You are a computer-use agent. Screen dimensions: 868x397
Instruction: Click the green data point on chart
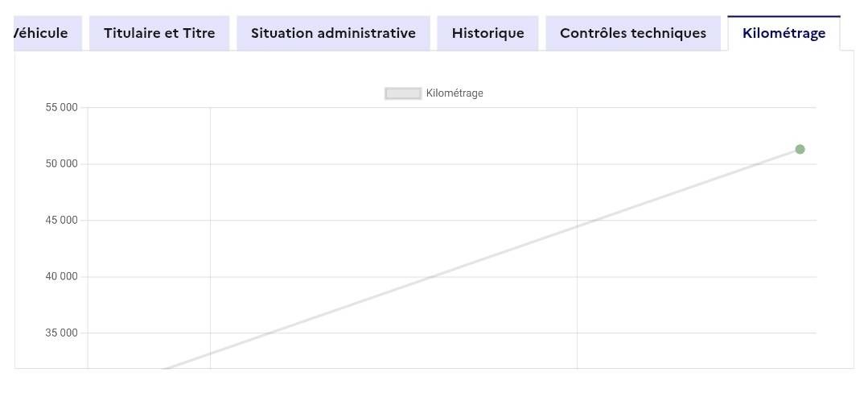coord(800,149)
